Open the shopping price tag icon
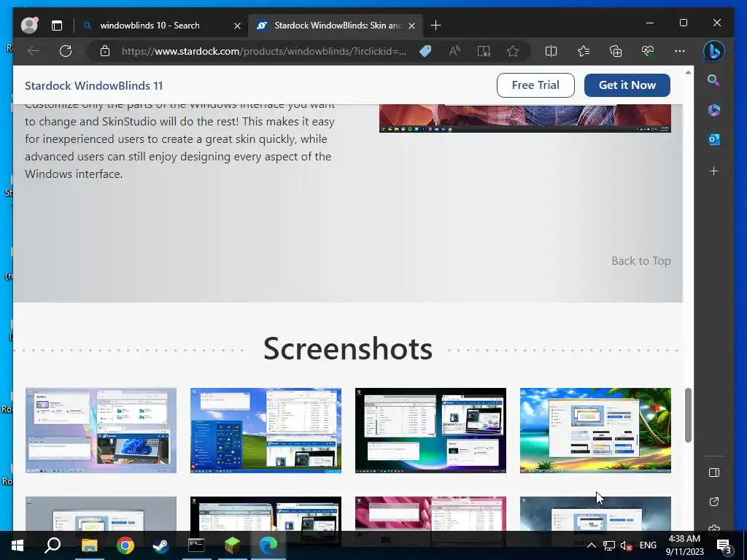The height and width of the screenshot is (560, 747). tap(425, 51)
